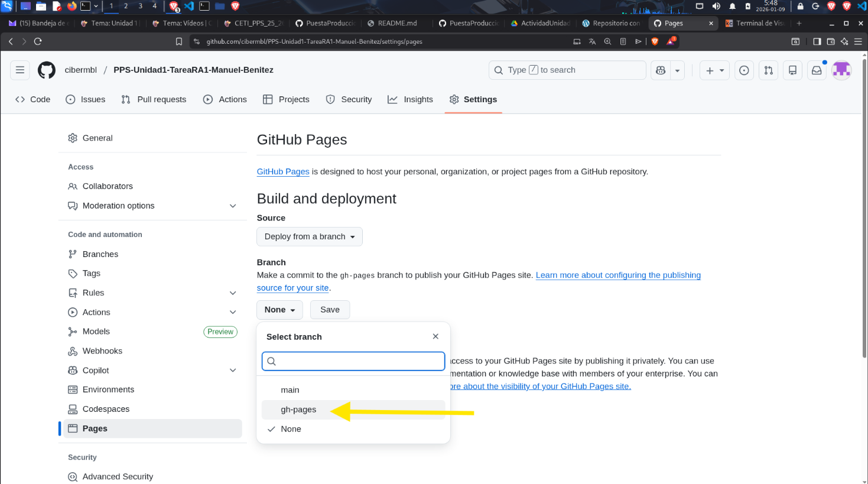Open the Issues repository tab
Screen dimensions: 868x484
pos(86,99)
